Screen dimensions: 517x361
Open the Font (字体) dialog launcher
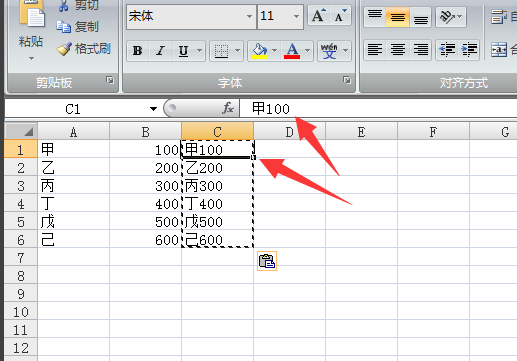(347, 80)
